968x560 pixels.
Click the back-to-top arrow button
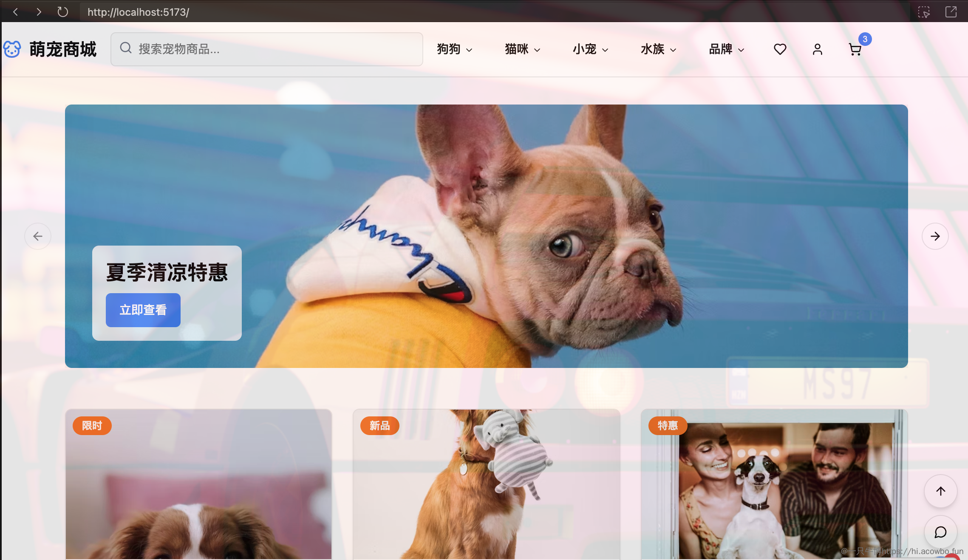pyautogui.click(x=941, y=491)
